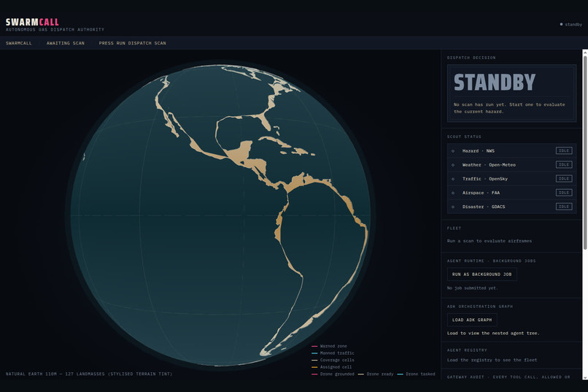Click the IDLE badge on Airspace row
This screenshot has width=588, height=392.
(x=564, y=193)
